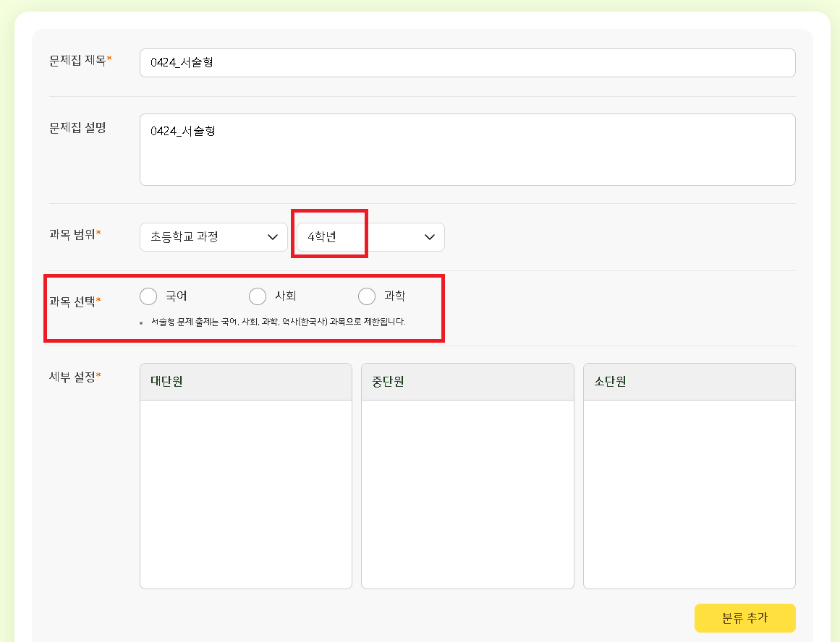Image resolution: width=840 pixels, height=642 pixels.
Task: Select the 국어 subject radio button
Action: click(148, 296)
